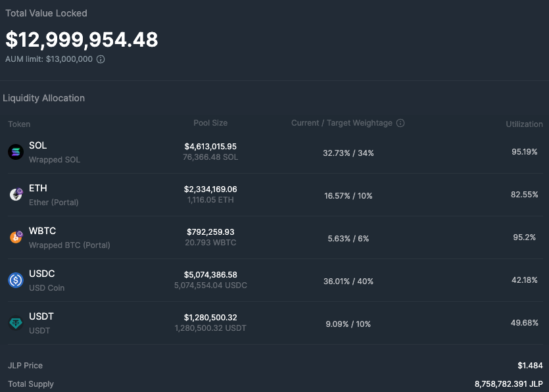Click the Total Supply JLP amount
549x392 pixels.
pos(508,384)
